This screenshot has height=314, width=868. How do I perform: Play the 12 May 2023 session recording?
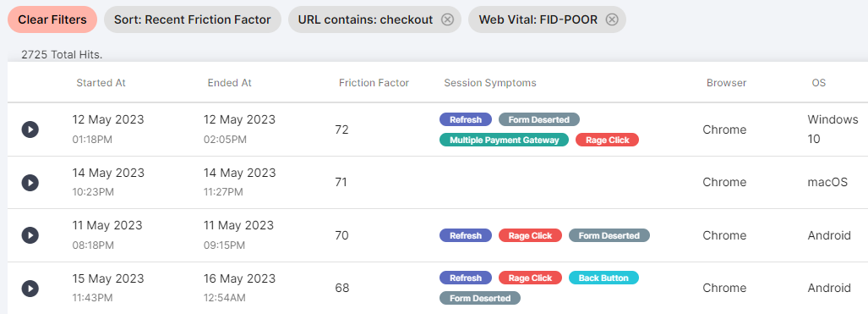(x=30, y=129)
